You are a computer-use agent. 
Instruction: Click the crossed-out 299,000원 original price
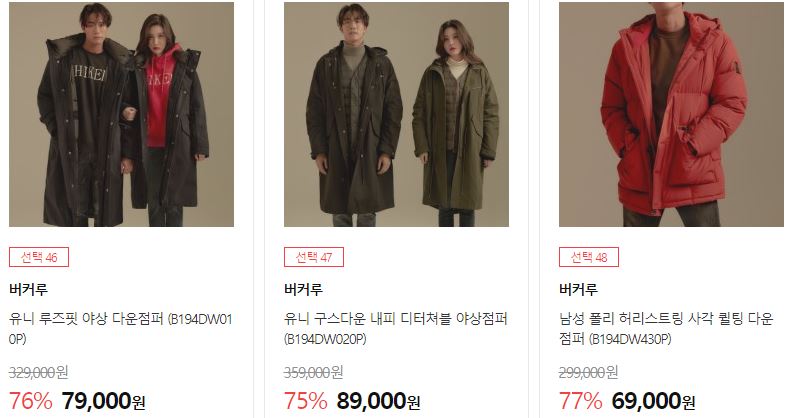588,372
